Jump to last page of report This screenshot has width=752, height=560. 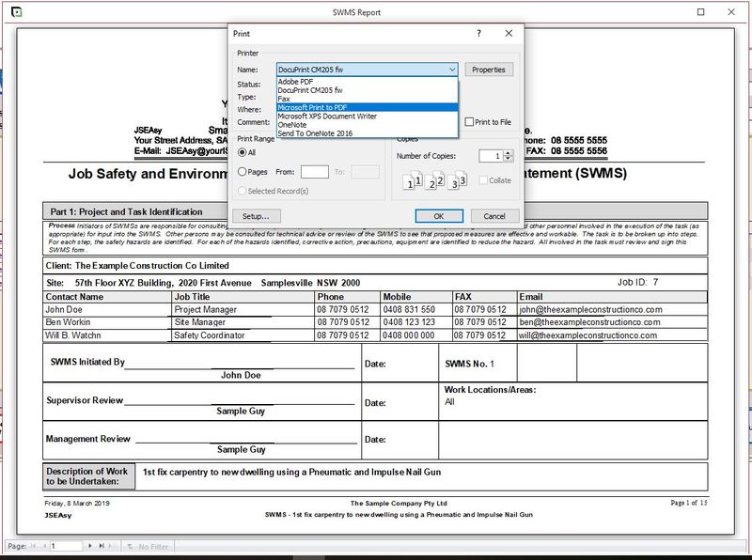[102, 545]
